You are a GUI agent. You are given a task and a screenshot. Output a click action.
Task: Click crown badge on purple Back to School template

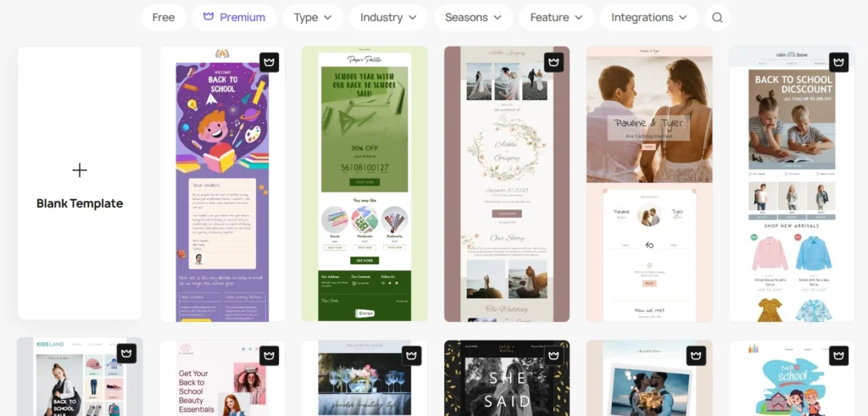[x=269, y=63]
